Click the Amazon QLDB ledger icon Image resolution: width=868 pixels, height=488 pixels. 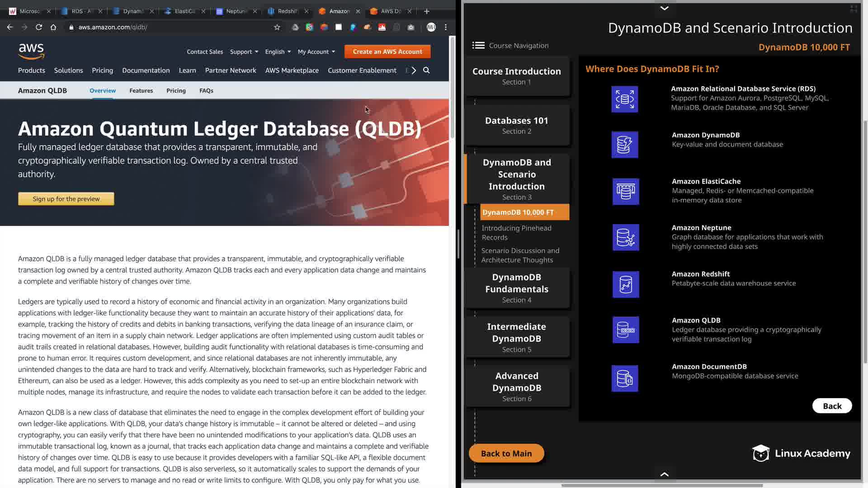[x=626, y=330]
